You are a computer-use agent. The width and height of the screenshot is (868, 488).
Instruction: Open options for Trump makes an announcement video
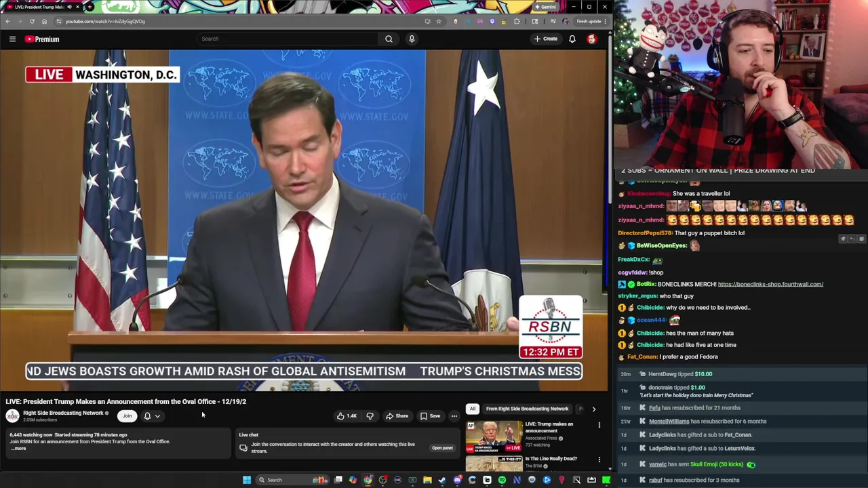pos(599,425)
